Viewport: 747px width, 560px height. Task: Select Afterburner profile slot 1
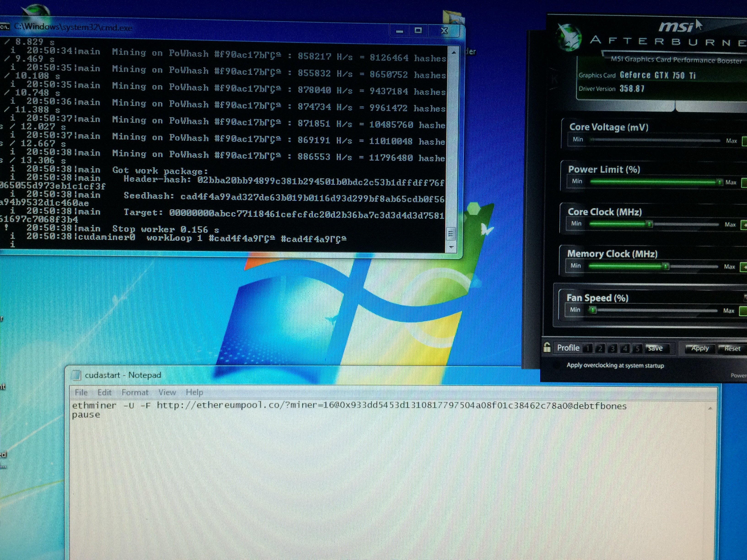[588, 348]
